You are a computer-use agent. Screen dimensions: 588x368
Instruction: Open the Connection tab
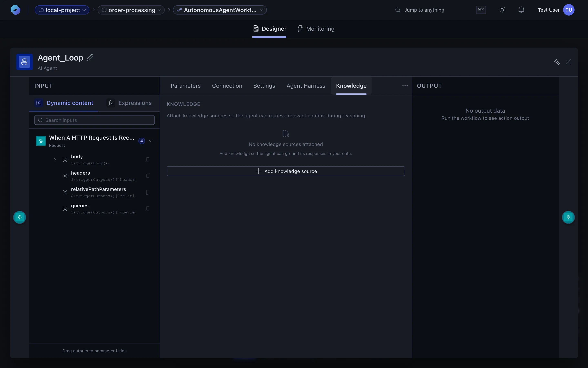[227, 86]
